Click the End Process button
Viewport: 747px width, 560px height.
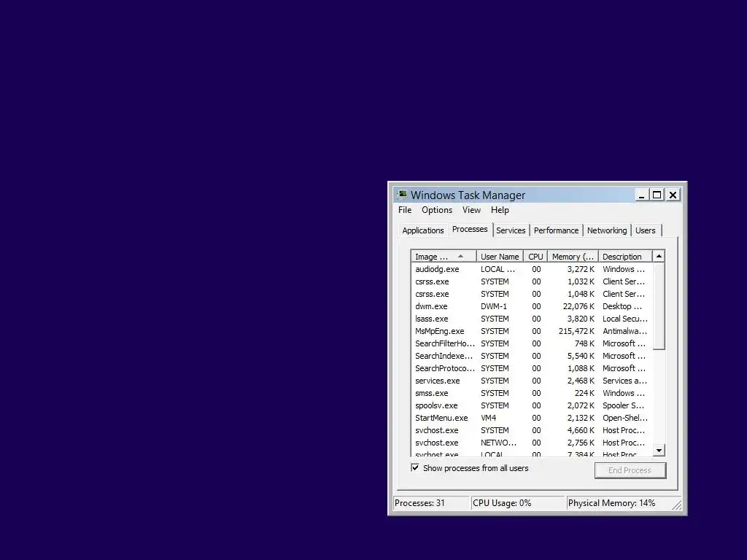pyautogui.click(x=630, y=470)
